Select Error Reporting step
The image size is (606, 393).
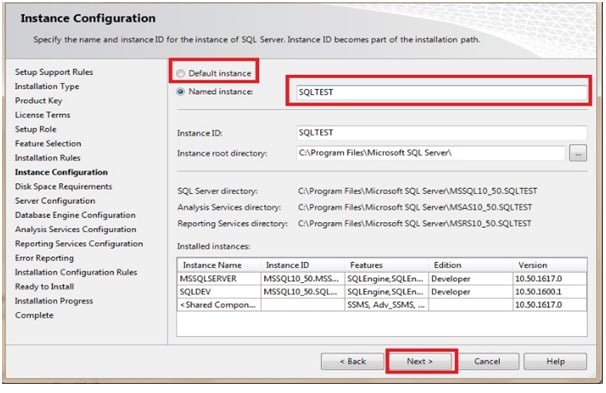point(44,258)
